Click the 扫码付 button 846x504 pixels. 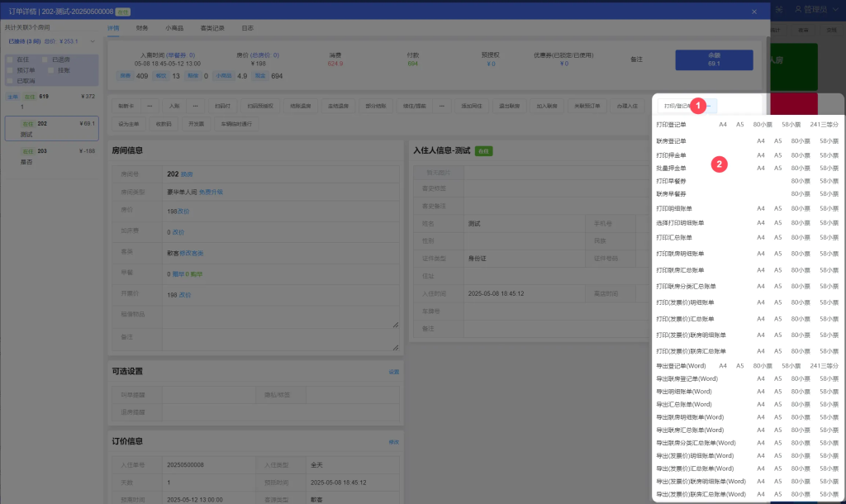coord(222,107)
